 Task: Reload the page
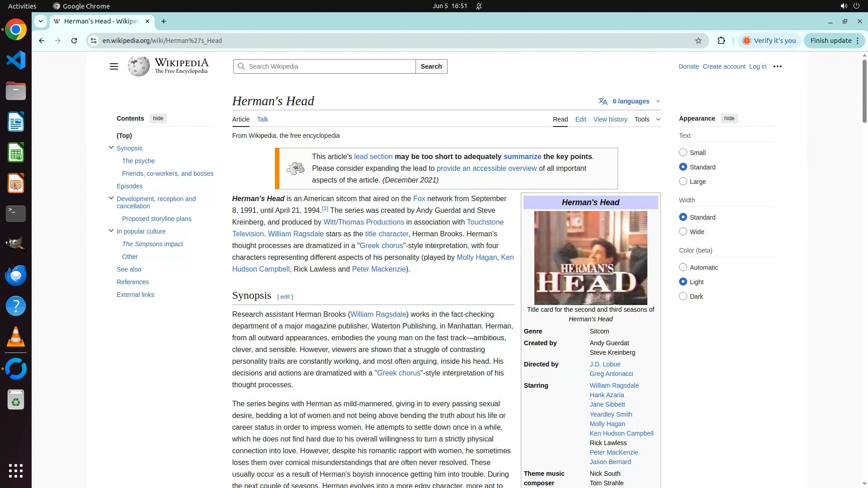pyautogui.click(x=74, y=41)
